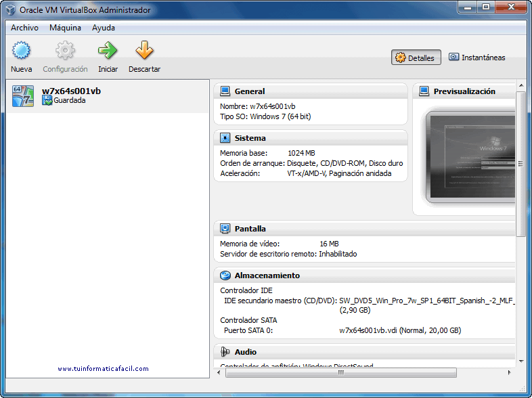Click the Audio speaker icon
This screenshot has width=532, height=398.
click(225, 352)
